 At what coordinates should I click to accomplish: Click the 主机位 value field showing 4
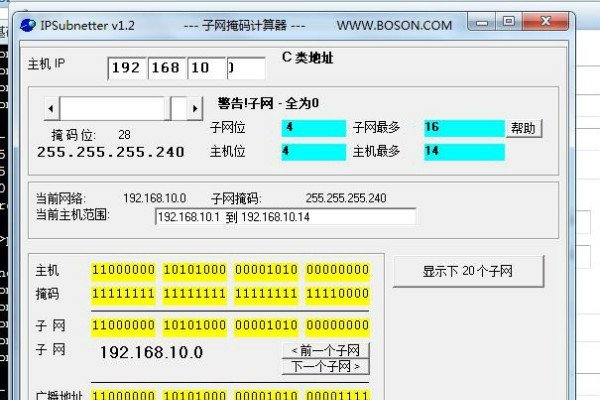314,152
